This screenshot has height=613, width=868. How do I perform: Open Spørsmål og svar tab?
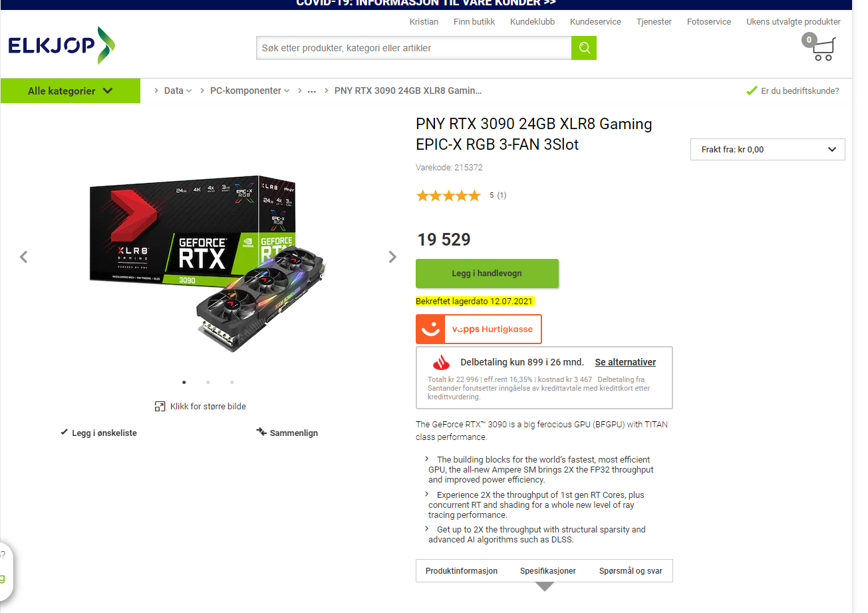[x=631, y=571]
